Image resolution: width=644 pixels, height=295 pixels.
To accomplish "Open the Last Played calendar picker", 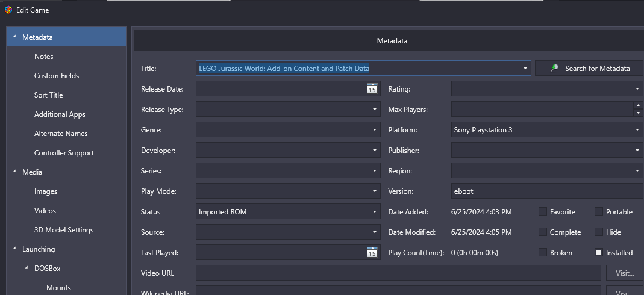I will pyautogui.click(x=372, y=253).
